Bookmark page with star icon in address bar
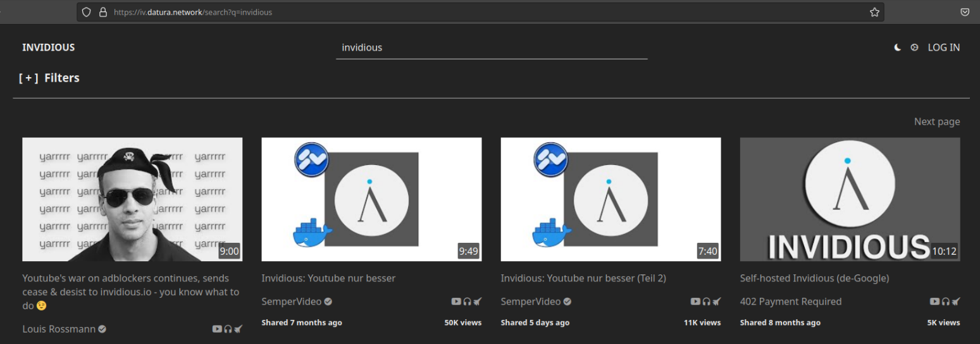 (x=874, y=12)
